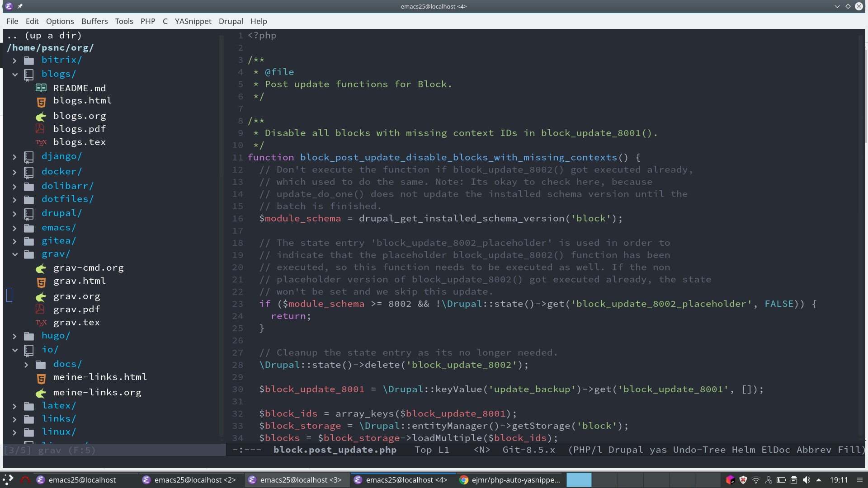The image size is (868, 488).
Task: Switch to Chrome ejmr/php-auto-yasnippe... window
Action: 509,480
